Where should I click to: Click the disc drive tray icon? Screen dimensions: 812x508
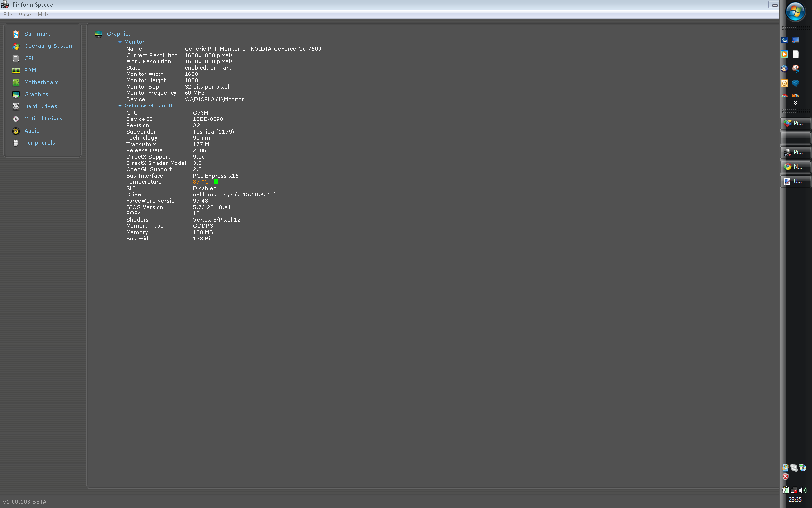803,468
